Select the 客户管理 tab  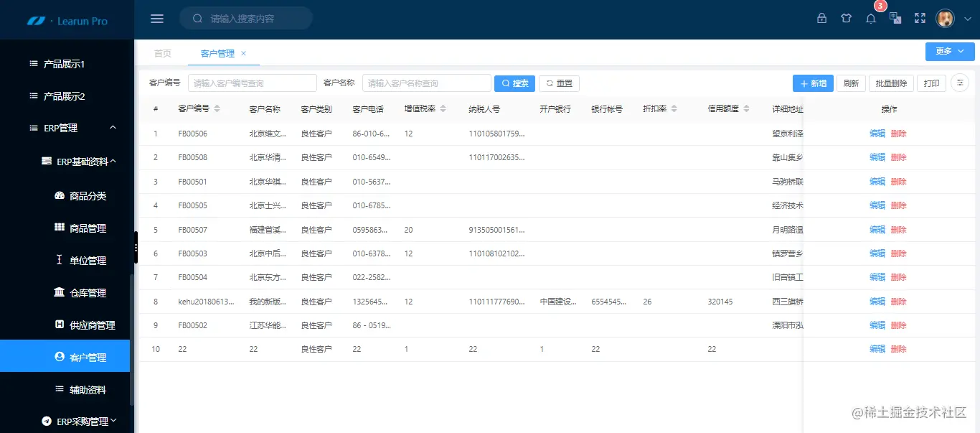pos(217,53)
